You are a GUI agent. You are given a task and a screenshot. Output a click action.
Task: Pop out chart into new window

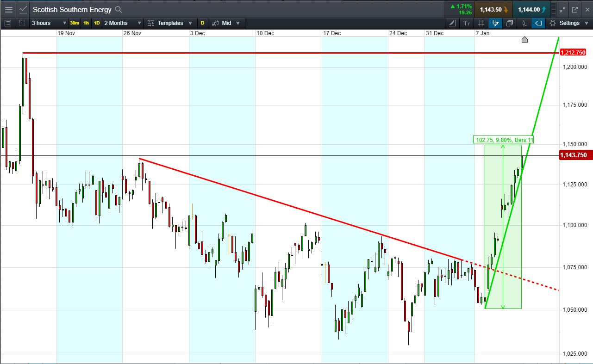point(575,9)
